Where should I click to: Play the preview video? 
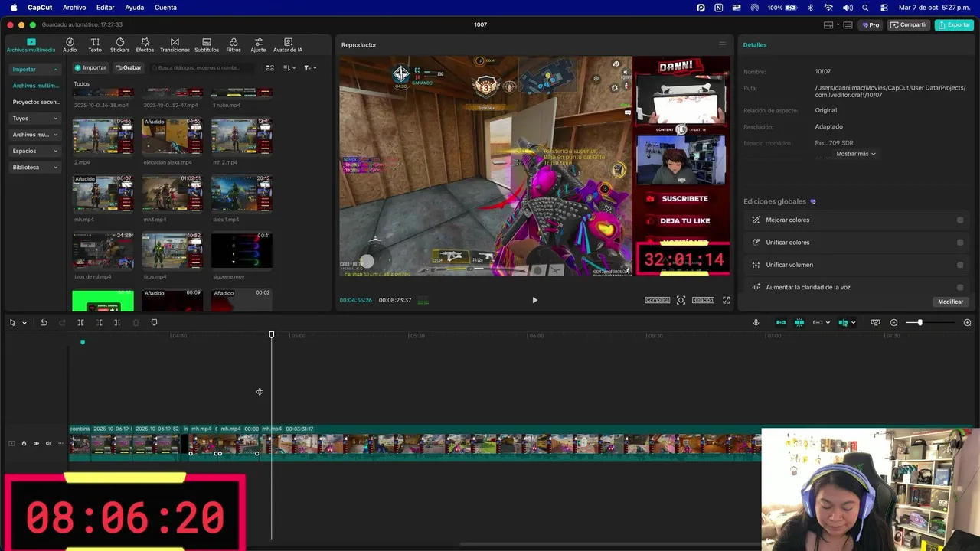pos(534,300)
